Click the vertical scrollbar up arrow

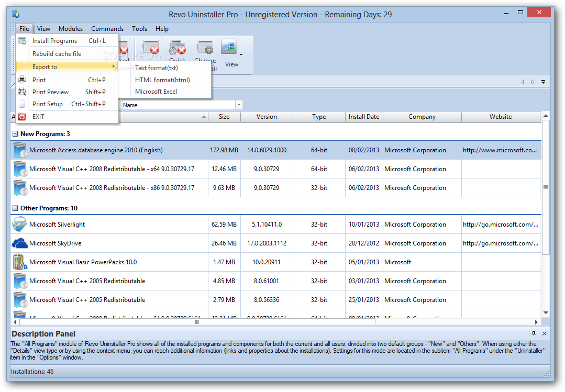(546, 116)
